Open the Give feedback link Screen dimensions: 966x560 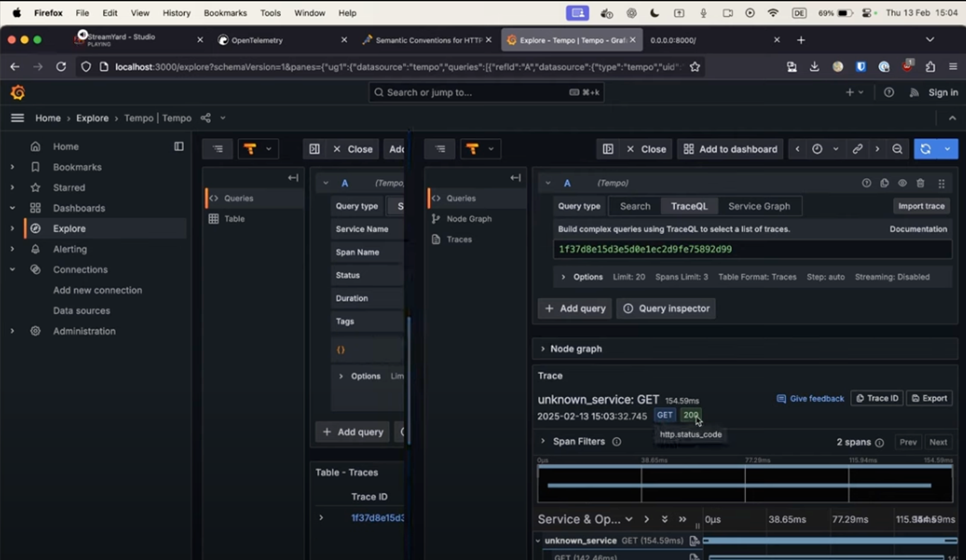[810, 399]
